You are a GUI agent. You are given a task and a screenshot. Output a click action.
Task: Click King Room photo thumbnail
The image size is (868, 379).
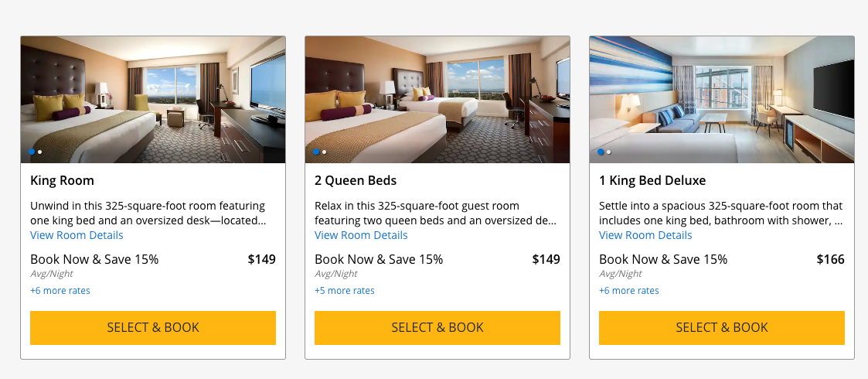[153, 99]
